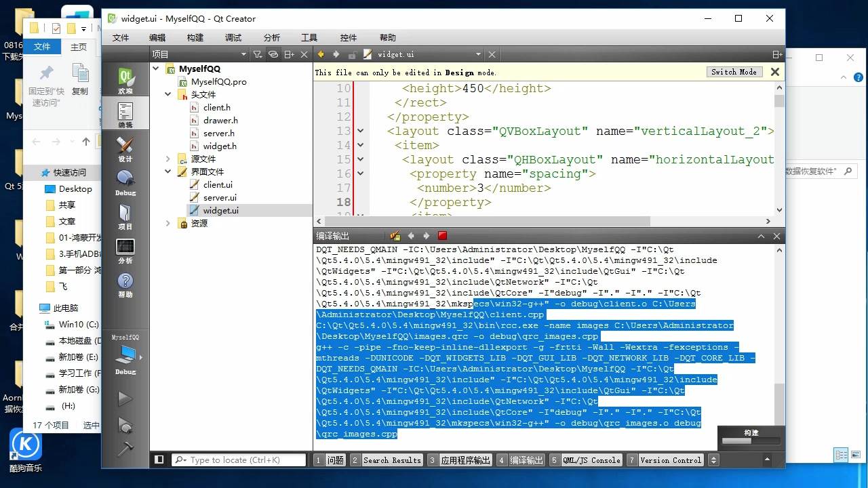Show the Search Results pane
868x488 pixels.
386,460
